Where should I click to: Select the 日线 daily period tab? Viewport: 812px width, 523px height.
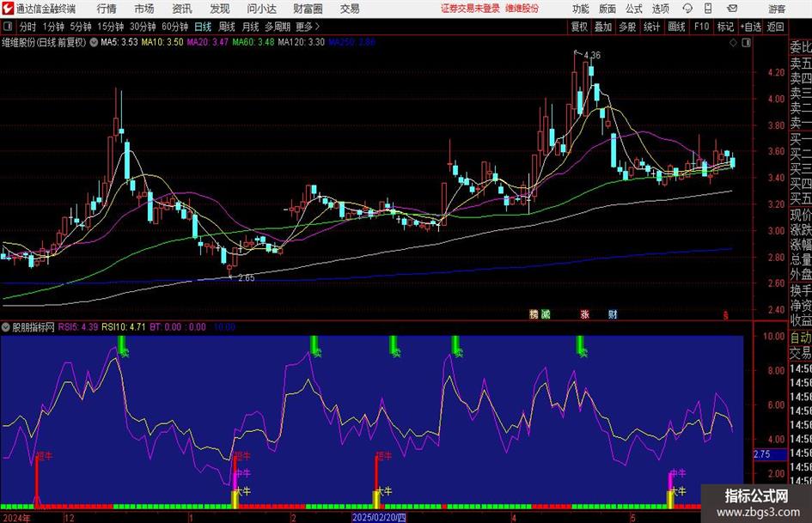203,27
